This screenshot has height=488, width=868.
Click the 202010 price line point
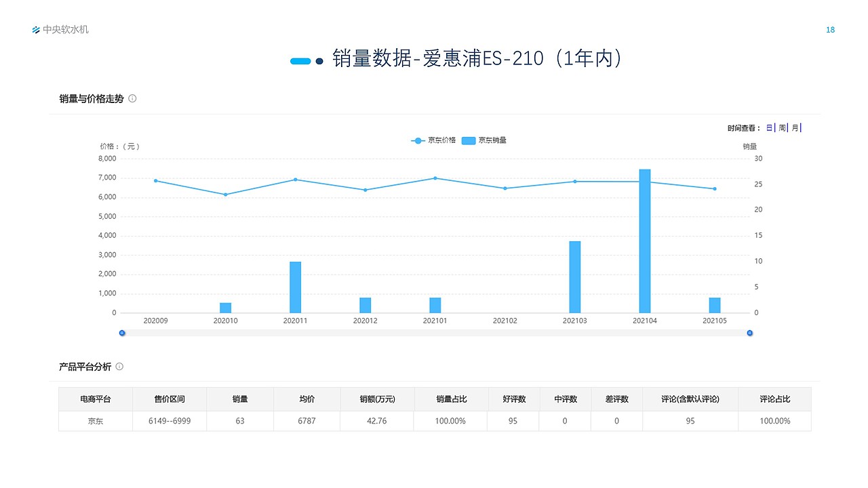point(225,195)
